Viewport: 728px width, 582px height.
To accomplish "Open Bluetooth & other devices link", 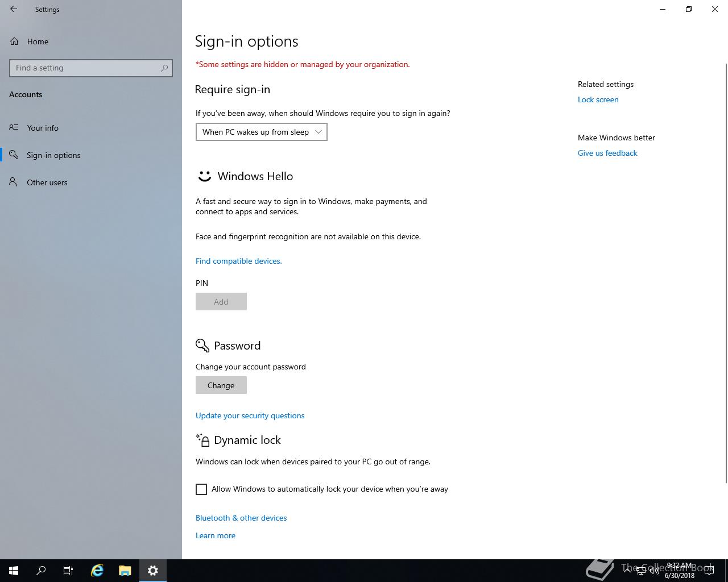I will (x=241, y=518).
